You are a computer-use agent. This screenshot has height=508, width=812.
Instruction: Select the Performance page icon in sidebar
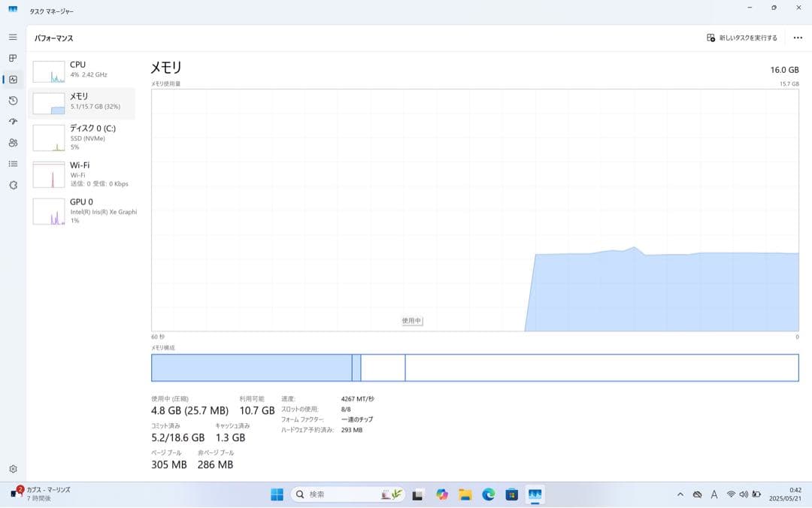click(13, 80)
